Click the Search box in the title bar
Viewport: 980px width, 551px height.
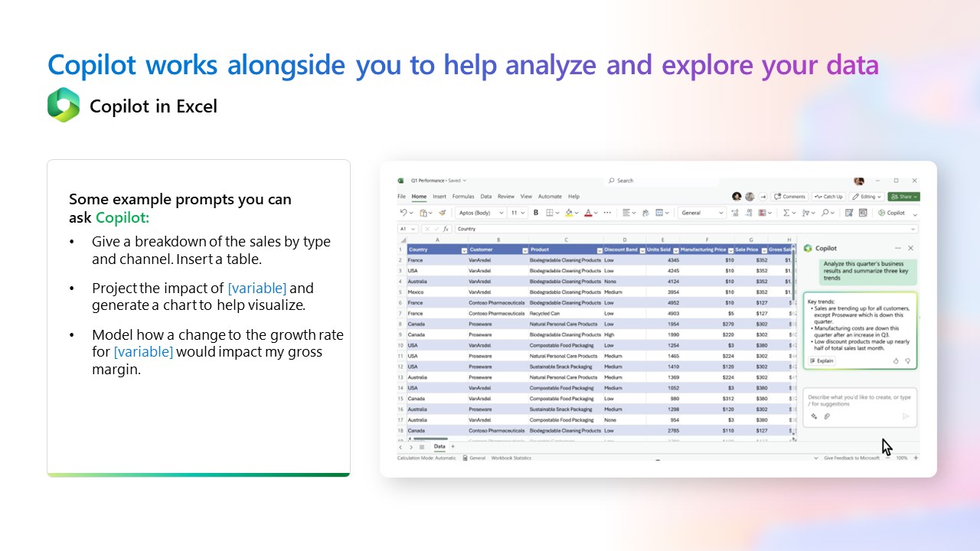coord(662,181)
